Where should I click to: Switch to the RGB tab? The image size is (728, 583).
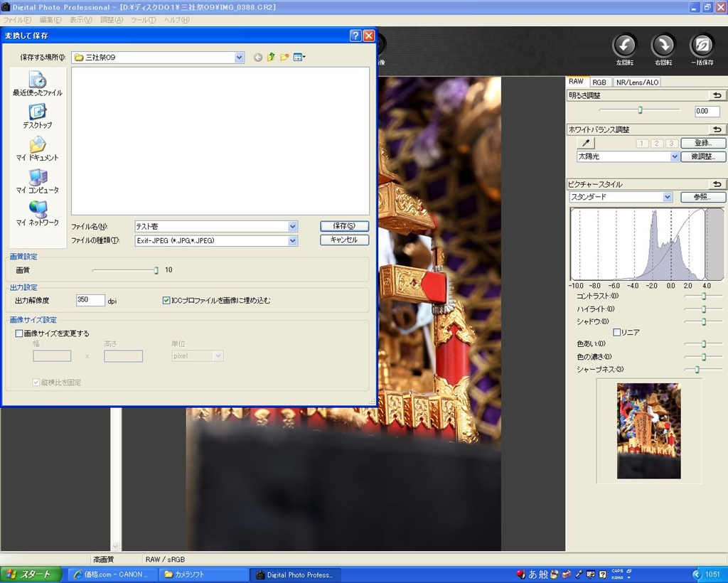coord(599,82)
